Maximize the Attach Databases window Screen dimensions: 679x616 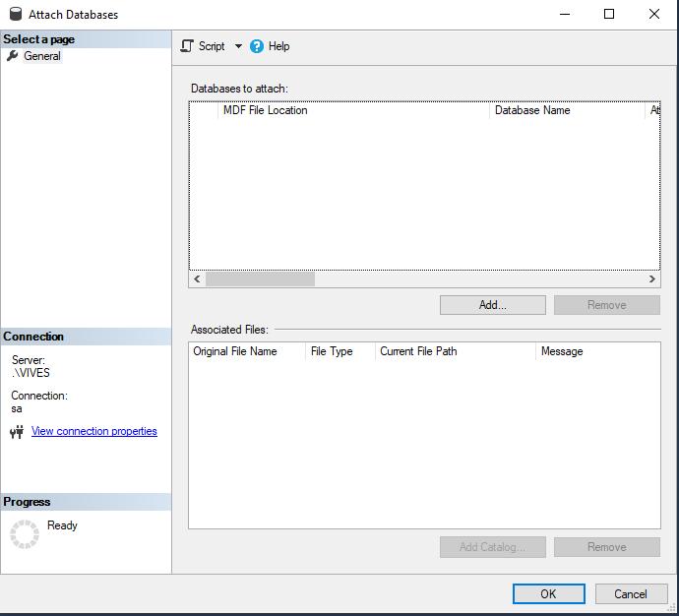pyautogui.click(x=609, y=14)
